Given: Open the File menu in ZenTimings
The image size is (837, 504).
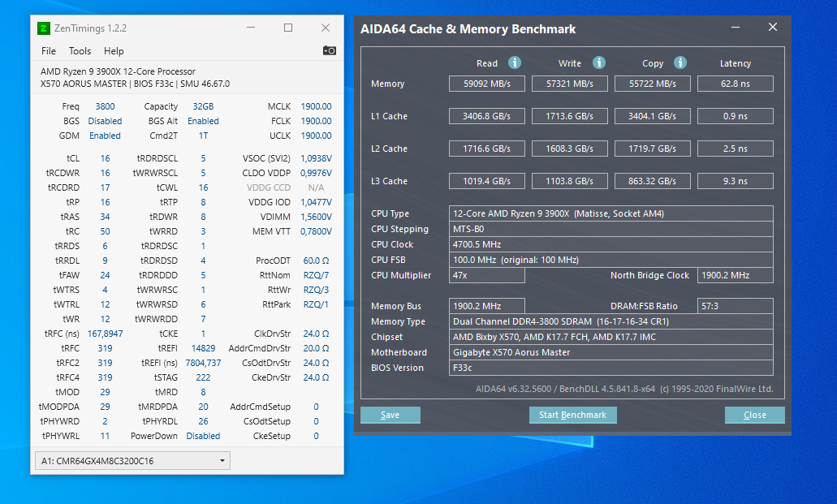Looking at the screenshot, I should click(x=49, y=50).
